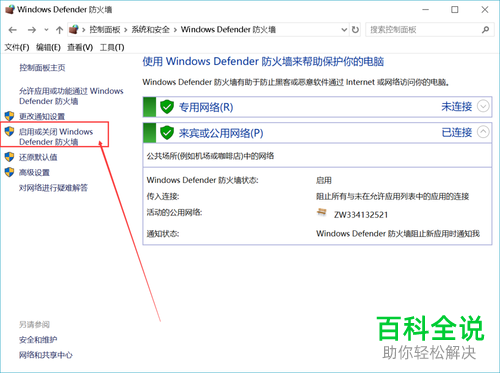
Task: Click the ZW334132521 network name
Action: [361, 215]
